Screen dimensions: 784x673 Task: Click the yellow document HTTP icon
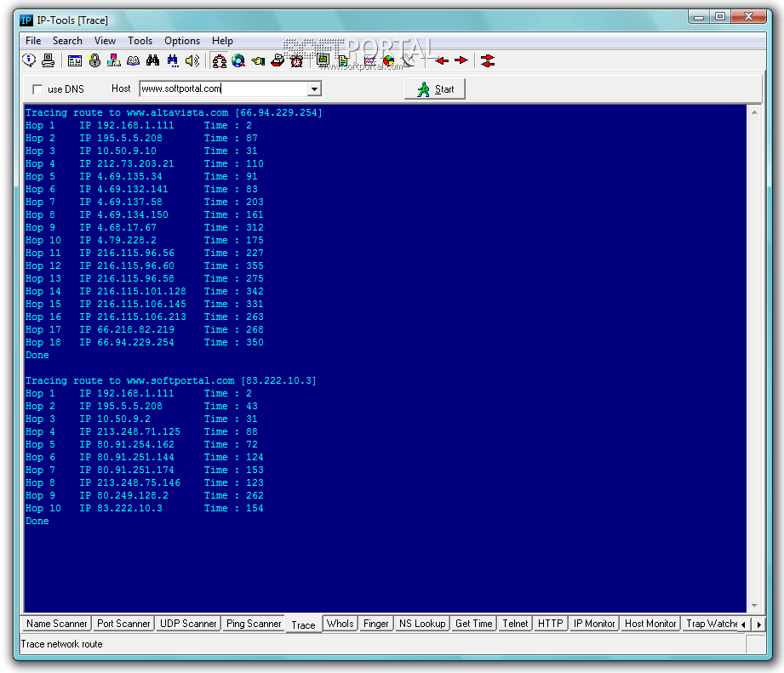pos(343,60)
